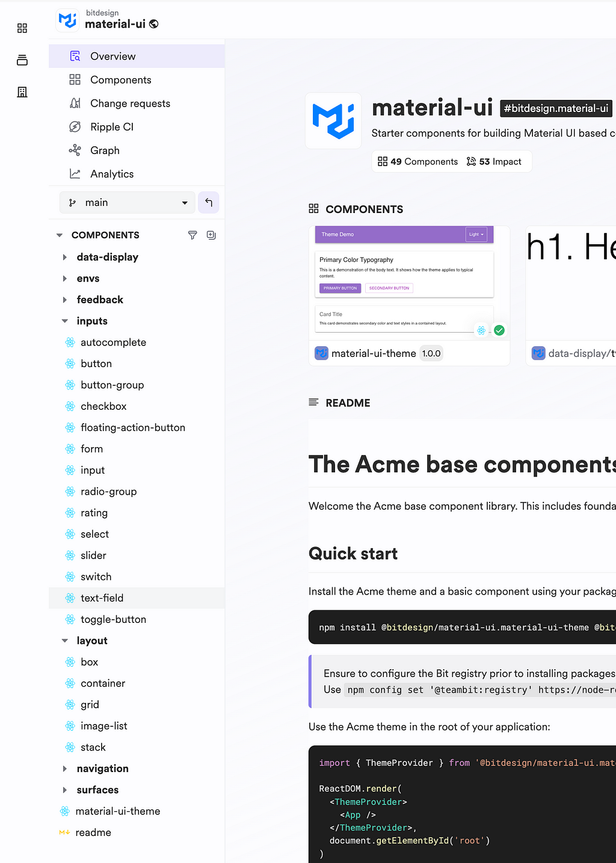Screen dimensions: 616x863
Task: Open Light theme dropdown in Theme Demo preview
Action: click(476, 234)
